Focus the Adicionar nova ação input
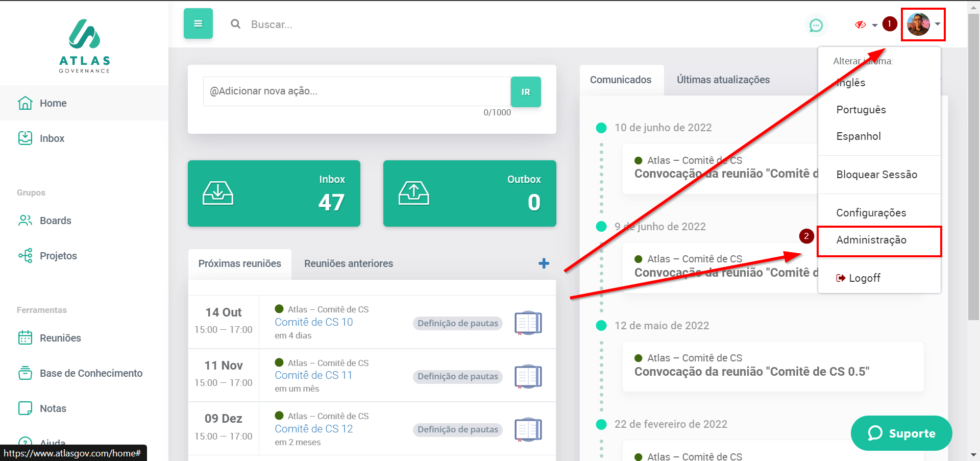The height and width of the screenshot is (461, 980). pos(357,91)
